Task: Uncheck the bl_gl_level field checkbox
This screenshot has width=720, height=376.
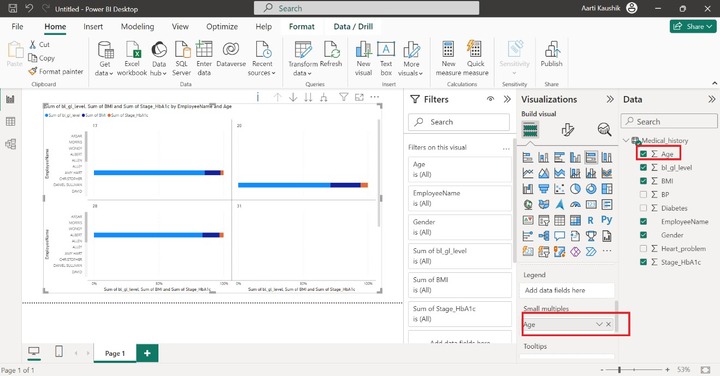Action: [x=643, y=168]
